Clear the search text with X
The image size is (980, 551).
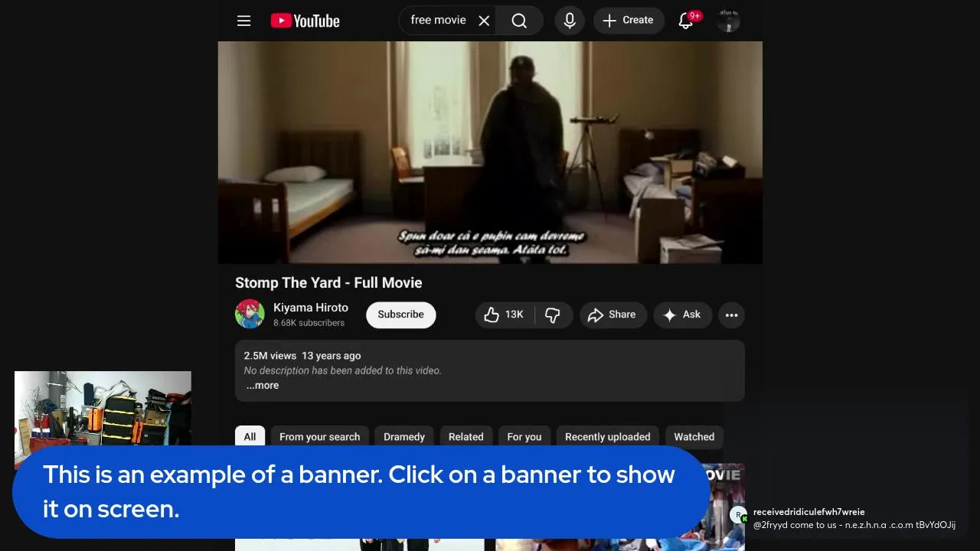(x=484, y=21)
